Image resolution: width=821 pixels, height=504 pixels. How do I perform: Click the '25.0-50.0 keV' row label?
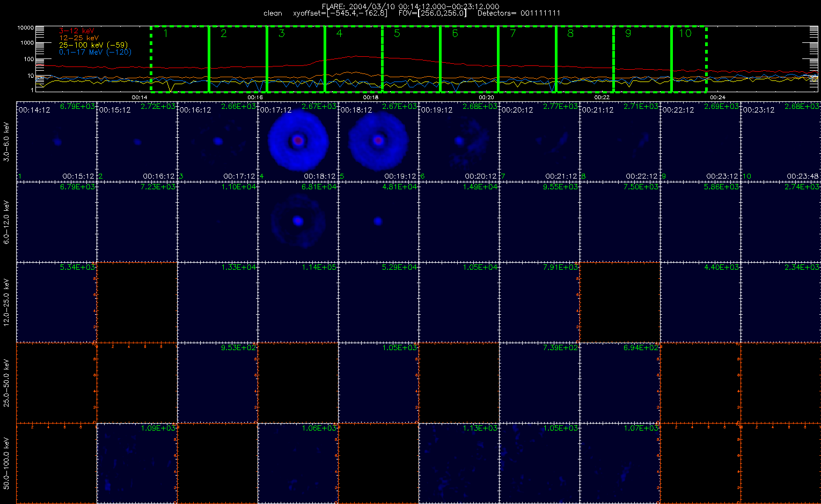6,383
